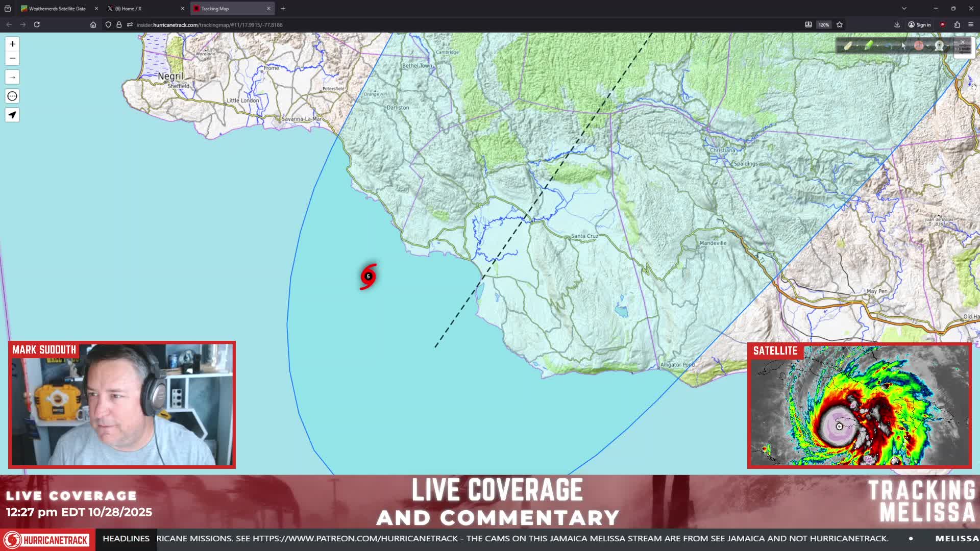Reset the 120% zoom level indicator

824,24
